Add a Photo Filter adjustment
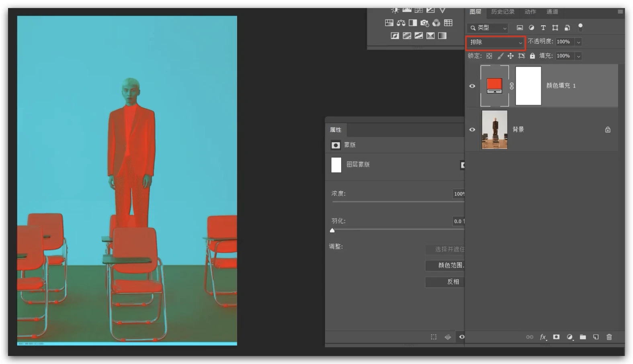633x364 pixels. pos(424,23)
